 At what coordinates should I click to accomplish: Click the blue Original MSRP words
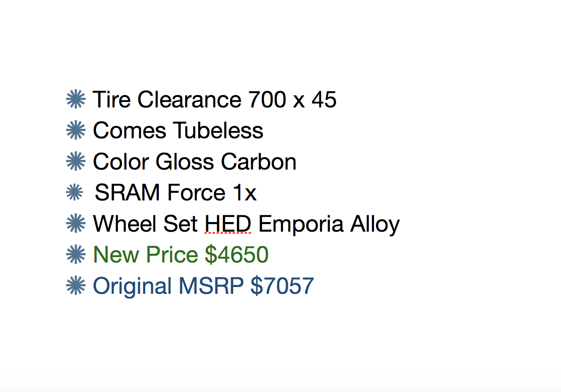168,286
